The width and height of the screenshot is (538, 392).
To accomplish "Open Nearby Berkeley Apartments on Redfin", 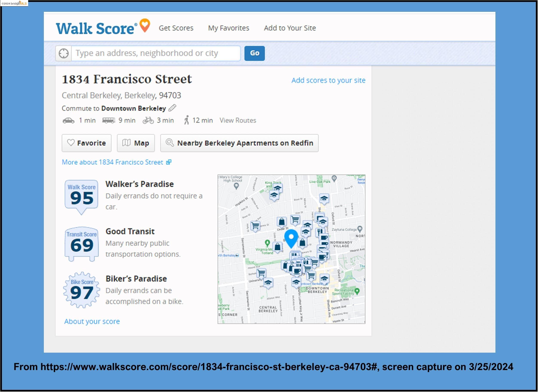I will point(239,143).
